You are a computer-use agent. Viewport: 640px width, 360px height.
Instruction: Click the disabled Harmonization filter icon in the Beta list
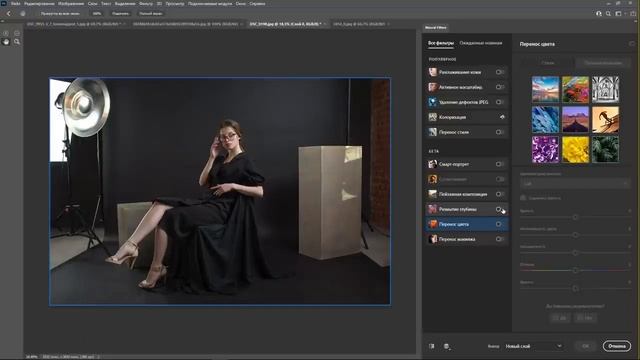point(433,179)
